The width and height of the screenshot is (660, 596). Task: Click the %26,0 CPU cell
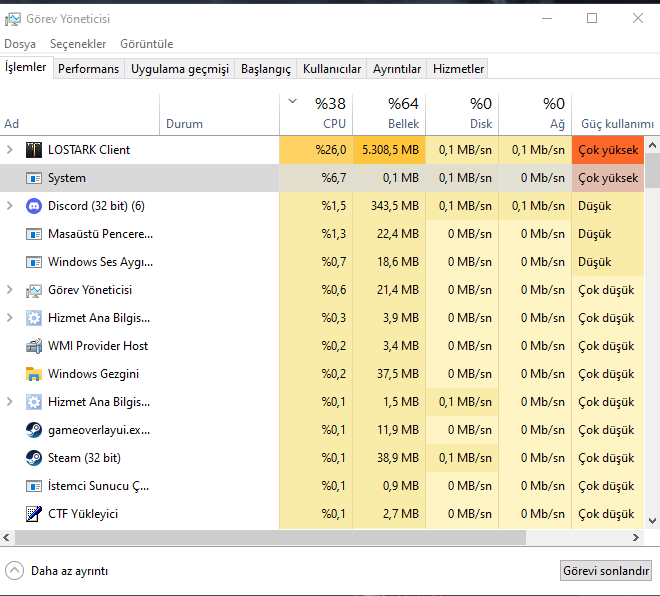tap(316, 150)
